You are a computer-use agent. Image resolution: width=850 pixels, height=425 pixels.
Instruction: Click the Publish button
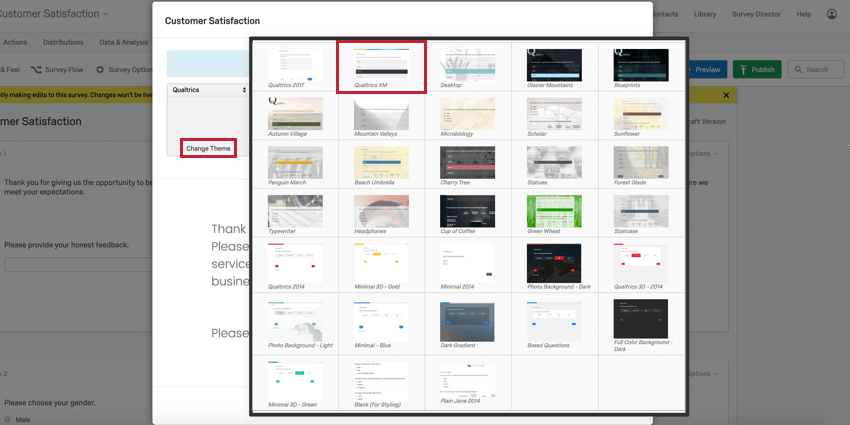tap(757, 69)
